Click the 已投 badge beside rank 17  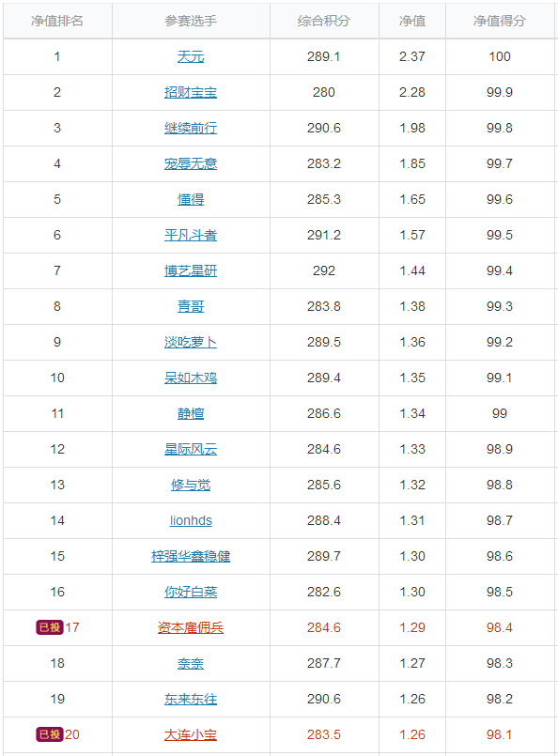pos(49,627)
